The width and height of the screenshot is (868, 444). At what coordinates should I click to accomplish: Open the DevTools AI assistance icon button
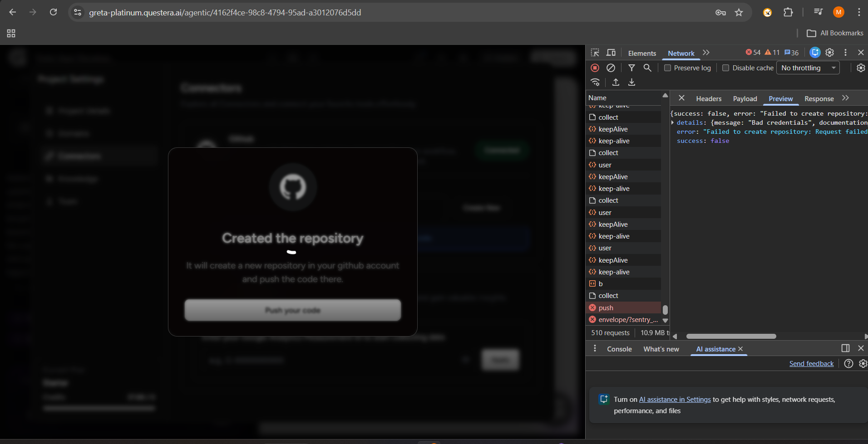tap(815, 53)
